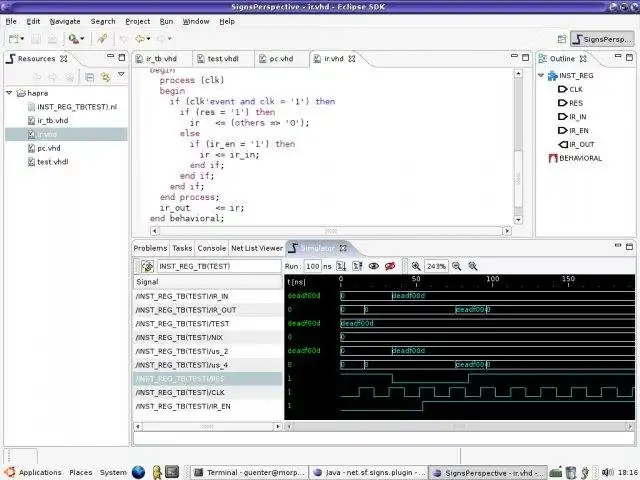Click Collapse All in Resources panel
The image size is (640, 480).
click(x=89, y=76)
